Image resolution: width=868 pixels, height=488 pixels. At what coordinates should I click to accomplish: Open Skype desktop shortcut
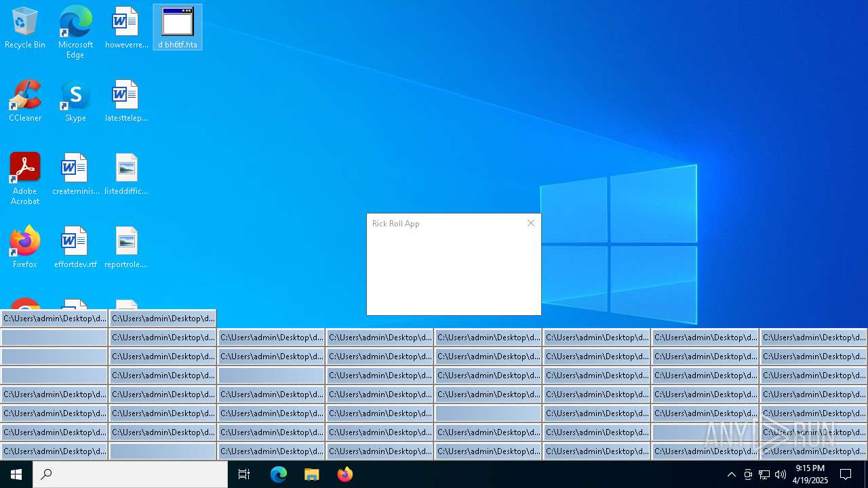coord(75,102)
